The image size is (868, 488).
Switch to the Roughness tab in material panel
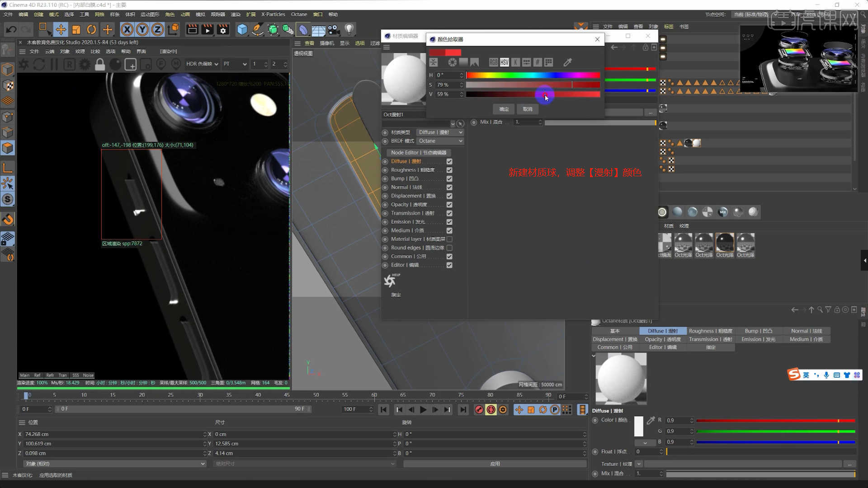coord(711,331)
